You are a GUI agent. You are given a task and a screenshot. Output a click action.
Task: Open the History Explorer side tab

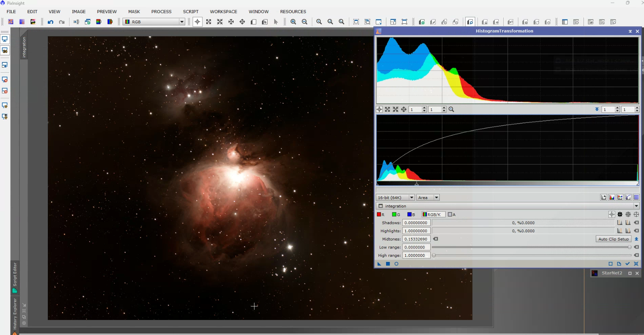point(15,315)
